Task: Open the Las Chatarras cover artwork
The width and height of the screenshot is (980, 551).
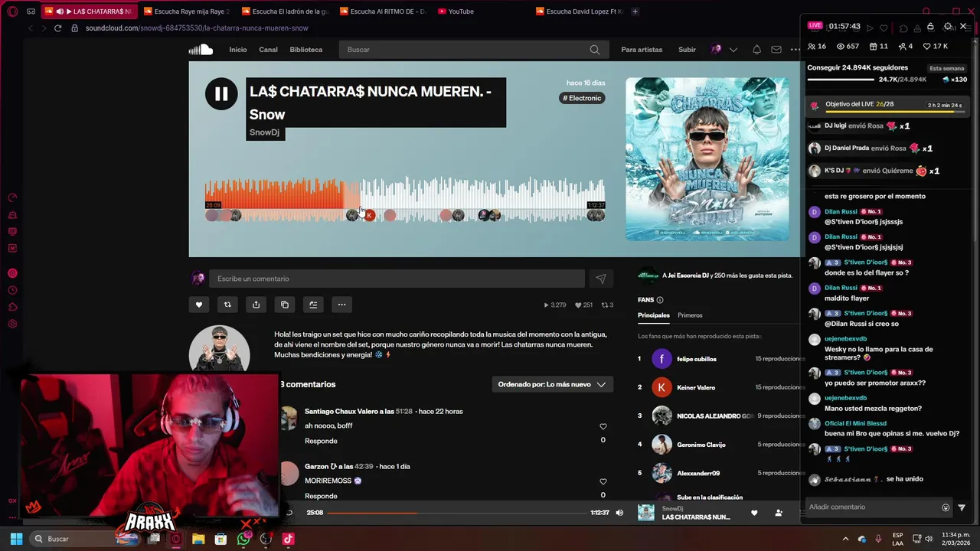Action: click(707, 159)
